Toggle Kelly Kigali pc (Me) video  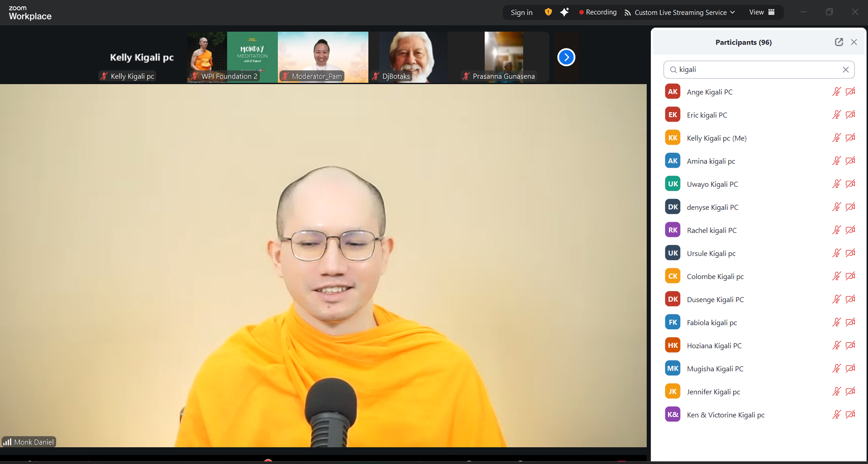tap(850, 138)
